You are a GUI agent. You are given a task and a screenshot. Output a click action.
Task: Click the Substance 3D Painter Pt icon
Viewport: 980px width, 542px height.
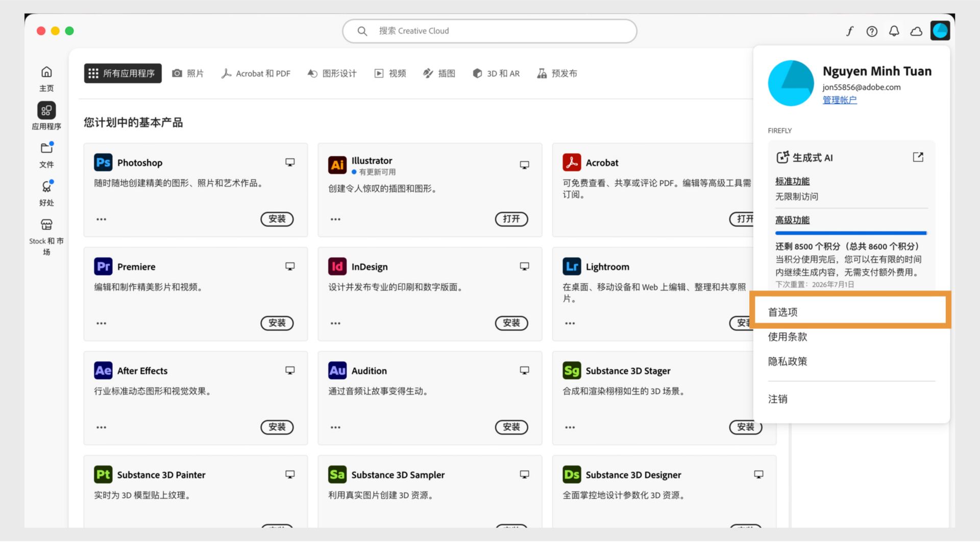coord(103,475)
